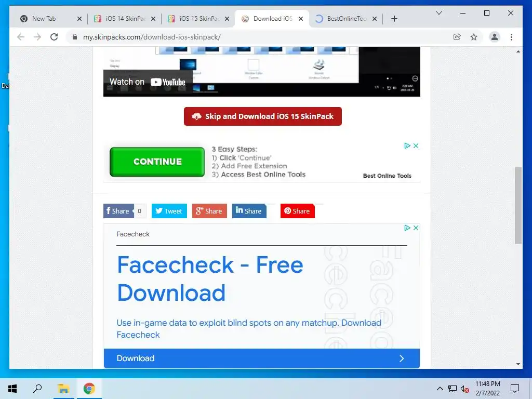The height and width of the screenshot is (399, 532).
Task: Open the Windows Start menu
Action: 12,389
